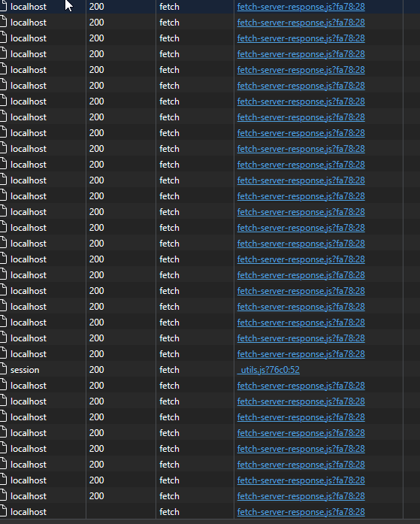Click the file icon of the last localhost request showing 200

pyautogui.click(x=3, y=496)
